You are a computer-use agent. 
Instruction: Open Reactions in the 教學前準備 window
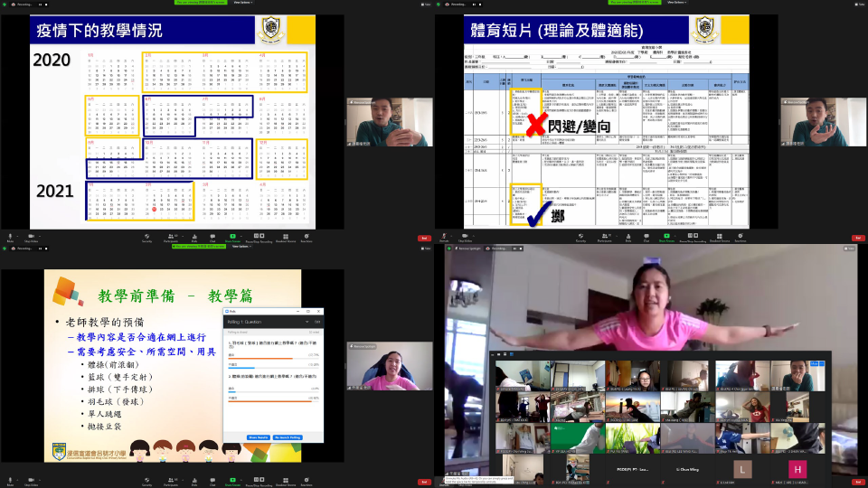[x=307, y=482]
